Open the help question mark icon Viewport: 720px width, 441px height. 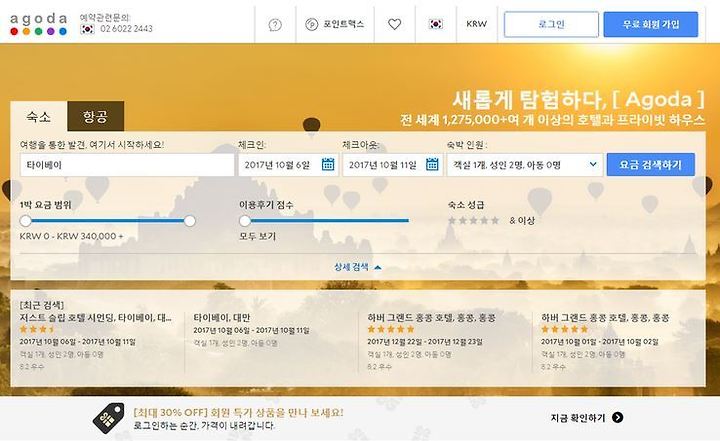[275, 24]
